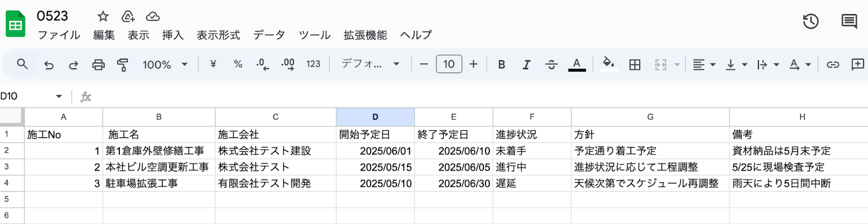This screenshot has height=224, width=868.
Task: Expand the 100% zoom dropdown
Action: 165,65
